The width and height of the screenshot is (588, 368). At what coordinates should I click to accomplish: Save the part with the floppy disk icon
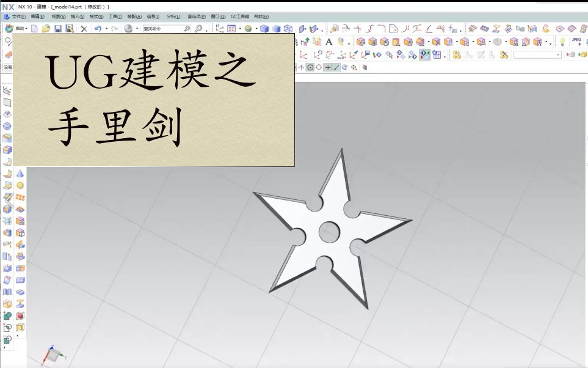click(58, 29)
